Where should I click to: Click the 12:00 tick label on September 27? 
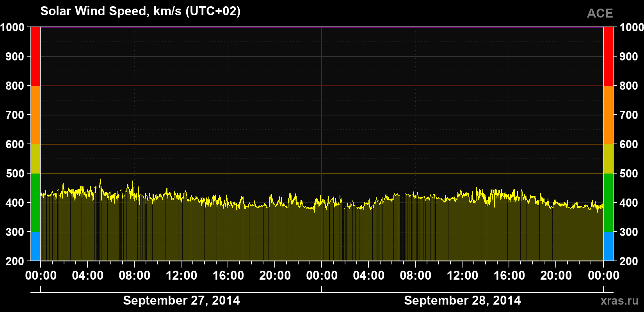pyautogui.click(x=181, y=275)
